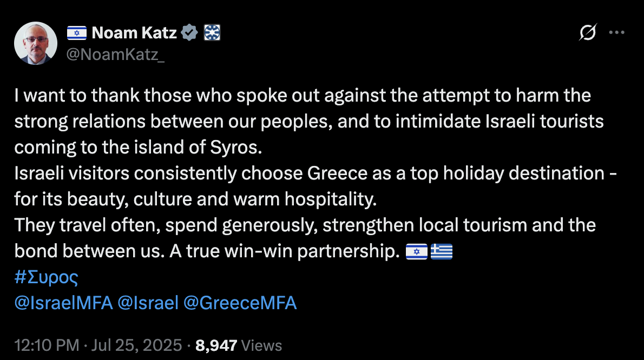
Task: View the 8,947 view count
Action: [x=216, y=345]
